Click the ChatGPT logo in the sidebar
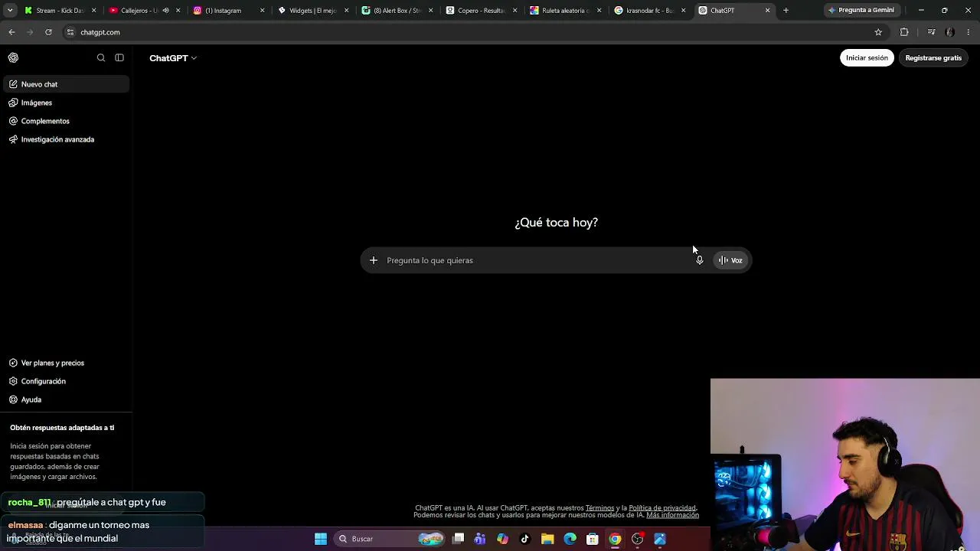Image resolution: width=980 pixels, height=551 pixels. point(13,57)
